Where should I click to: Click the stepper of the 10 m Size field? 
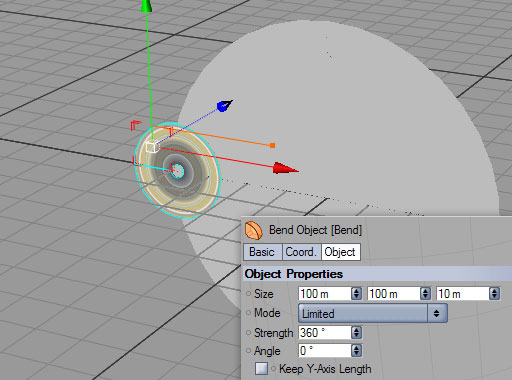click(494, 294)
